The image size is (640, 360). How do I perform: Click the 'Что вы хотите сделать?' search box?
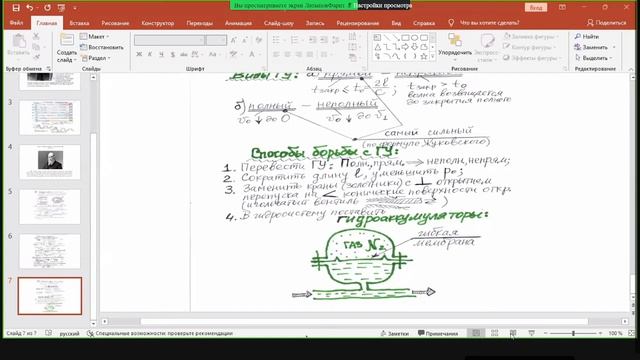(489, 23)
